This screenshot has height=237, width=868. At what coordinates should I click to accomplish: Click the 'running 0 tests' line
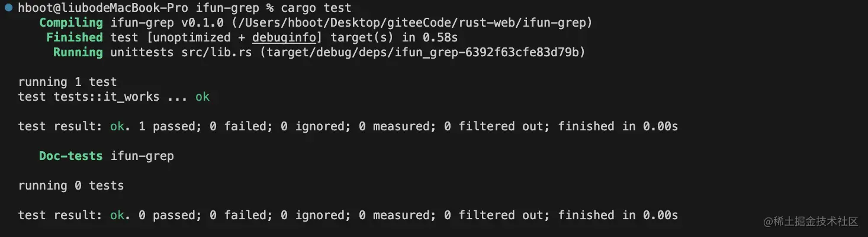[x=71, y=186]
